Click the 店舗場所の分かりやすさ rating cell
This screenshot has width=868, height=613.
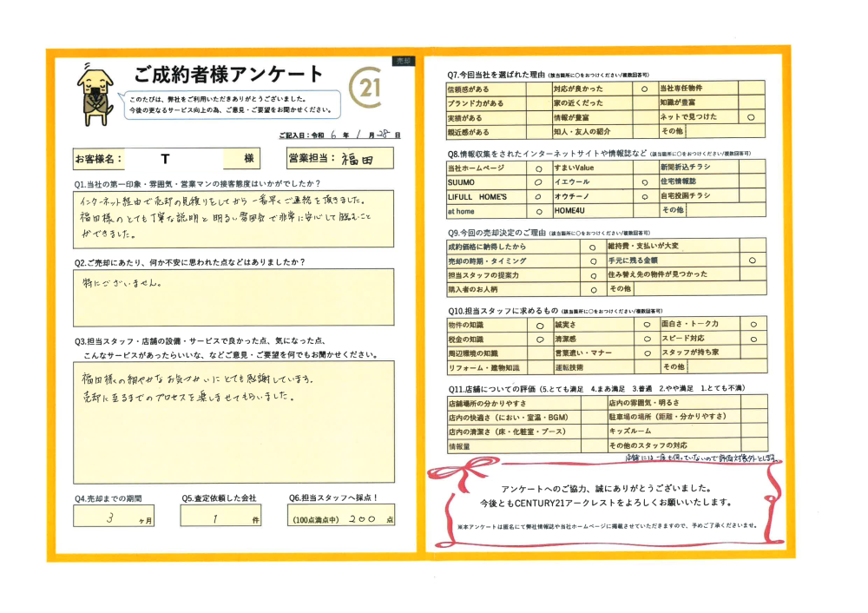pyautogui.click(x=592, y=403)
